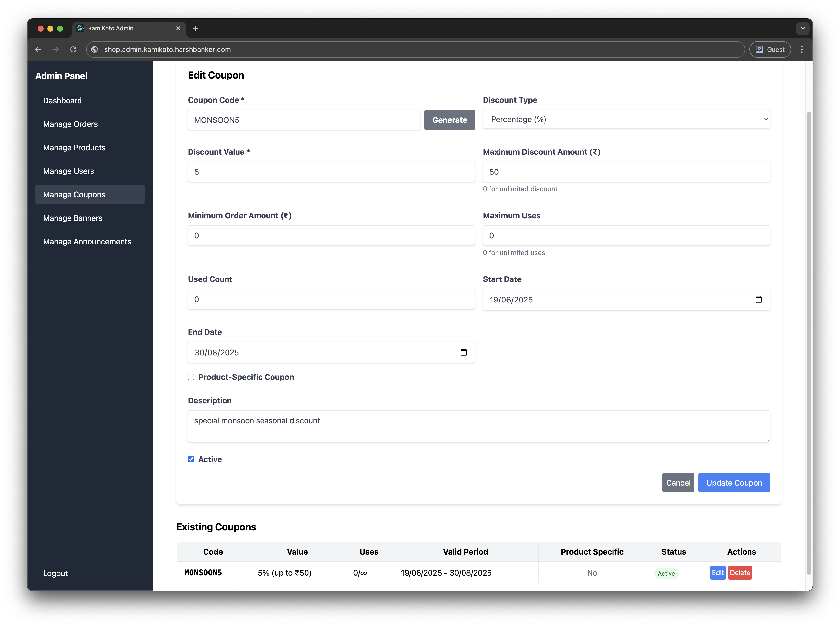Click the browser forward arrow
The image size is (840, 627).
[56, 49]
